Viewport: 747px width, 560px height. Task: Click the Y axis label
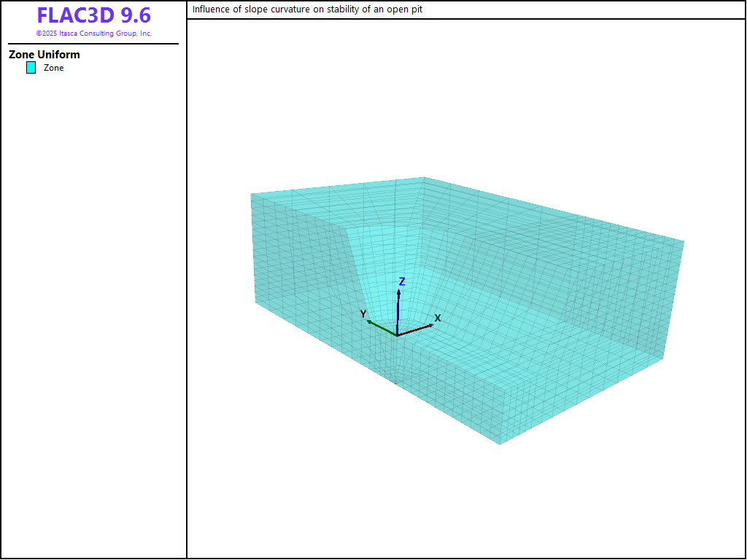[363, 314]
